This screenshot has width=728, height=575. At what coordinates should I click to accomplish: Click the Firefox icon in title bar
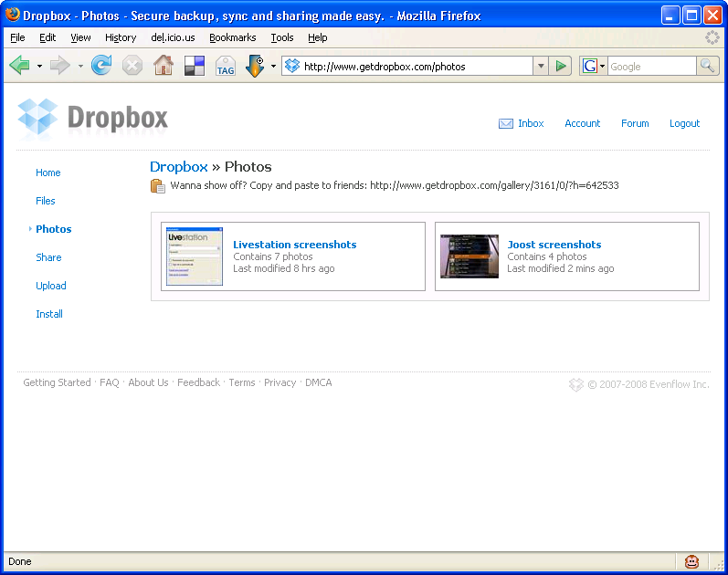(13, 15)
